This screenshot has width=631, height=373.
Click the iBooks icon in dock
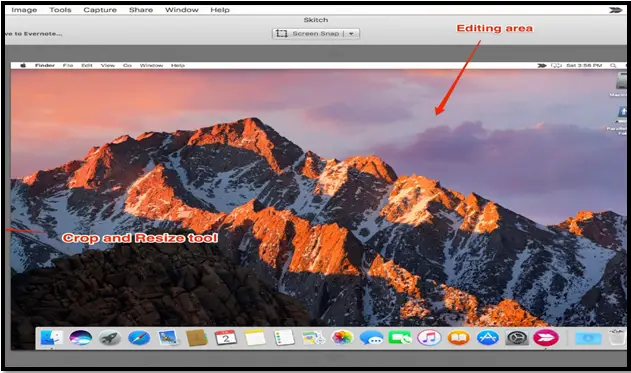458,338
